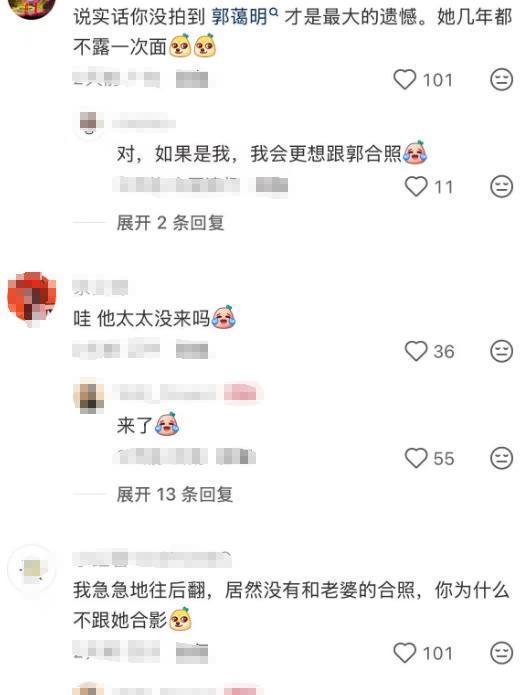Open avatar of the '来了' reply author
The height and width of the screenshot is (695, 525).
pos(89,395)
